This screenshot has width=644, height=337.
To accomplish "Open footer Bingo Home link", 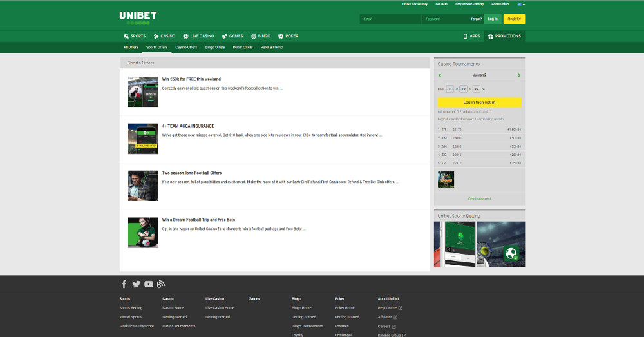I will coord(302,308).
